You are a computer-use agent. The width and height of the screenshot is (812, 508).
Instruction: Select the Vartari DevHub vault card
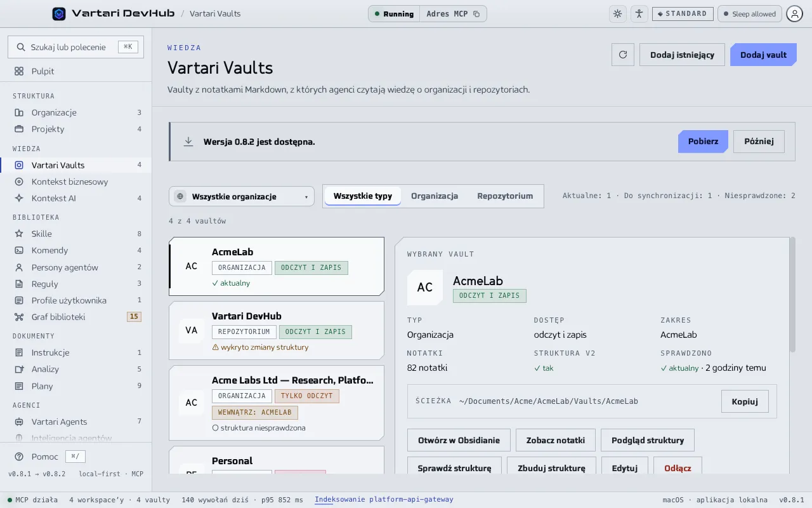[x=277, y=330]
